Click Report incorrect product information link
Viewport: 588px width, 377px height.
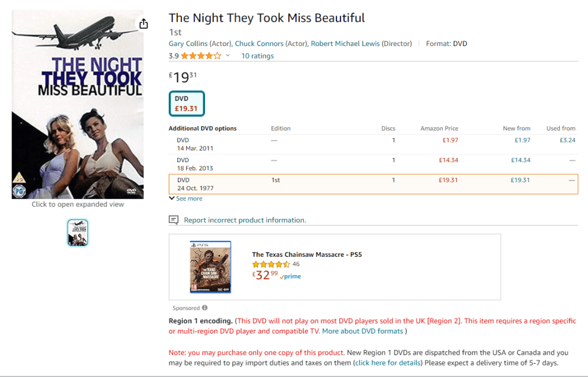click(x=245, y=220)
